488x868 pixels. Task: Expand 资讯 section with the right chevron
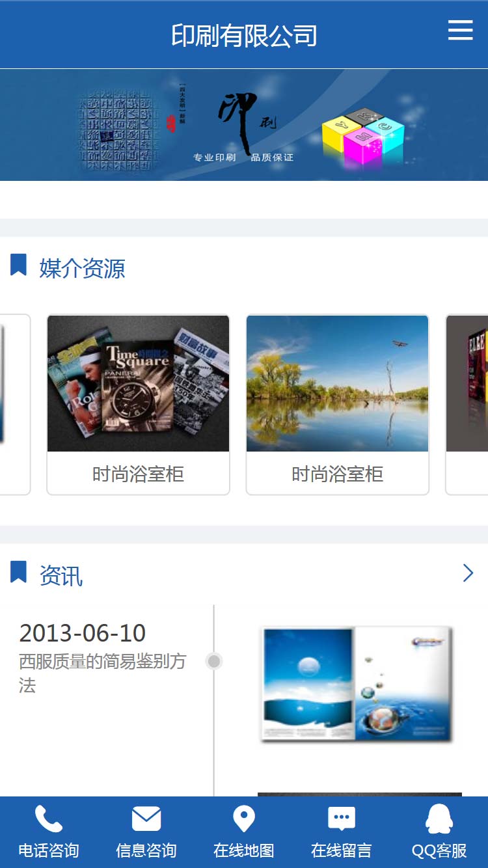468,573
